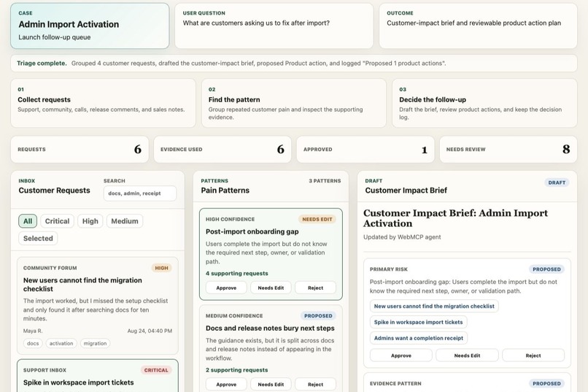Show only Selected requests
The image size is (588, 392).
[38, 238]
